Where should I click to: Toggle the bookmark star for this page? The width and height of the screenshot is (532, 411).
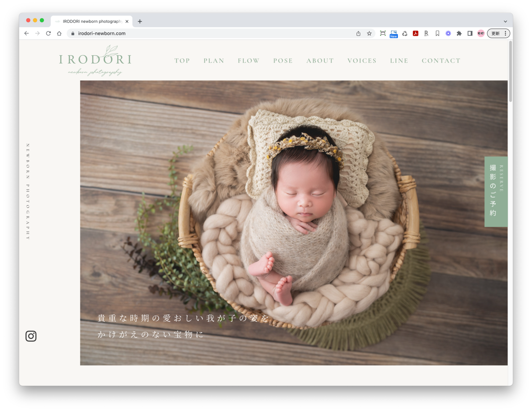[369, 33]
